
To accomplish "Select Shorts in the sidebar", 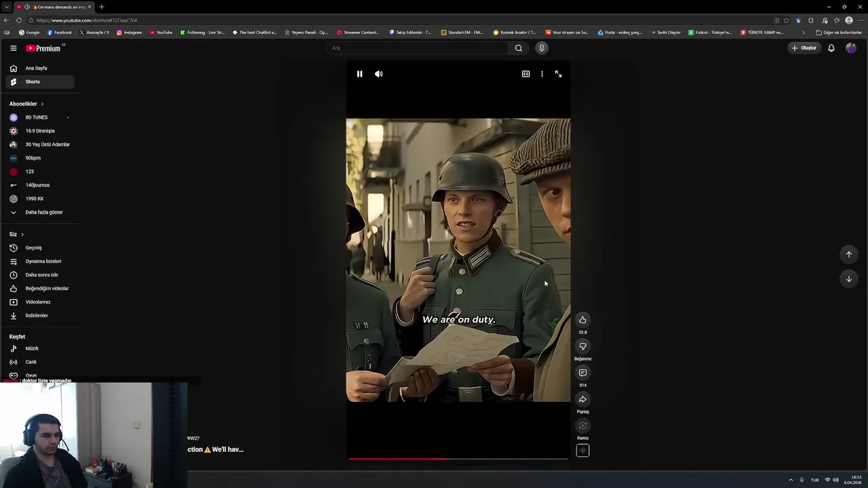I will [x=39, y=81].
